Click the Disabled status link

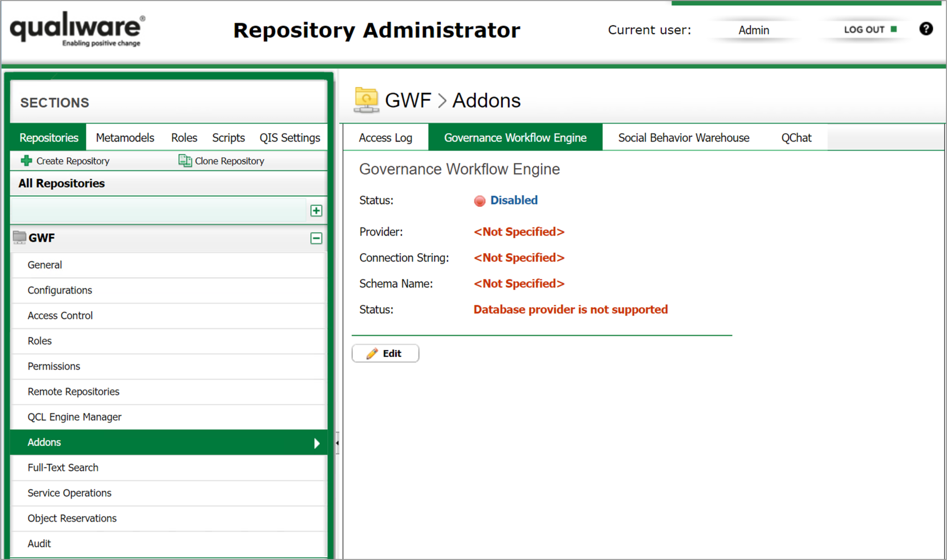[513, 200]
